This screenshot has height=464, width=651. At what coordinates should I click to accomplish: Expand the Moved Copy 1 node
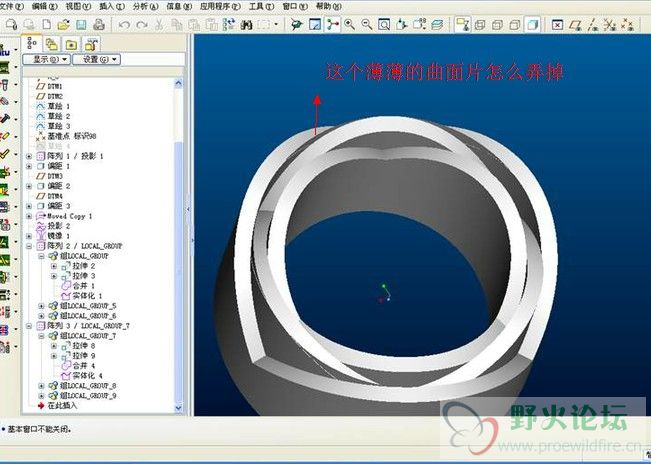point(29,216)
